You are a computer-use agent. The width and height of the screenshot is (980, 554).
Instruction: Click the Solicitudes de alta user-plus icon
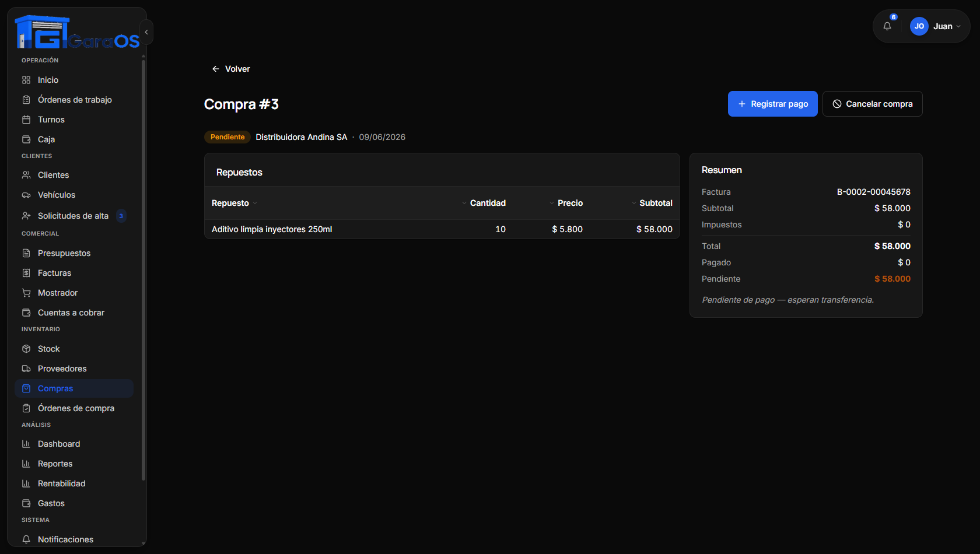click(26, 216)
